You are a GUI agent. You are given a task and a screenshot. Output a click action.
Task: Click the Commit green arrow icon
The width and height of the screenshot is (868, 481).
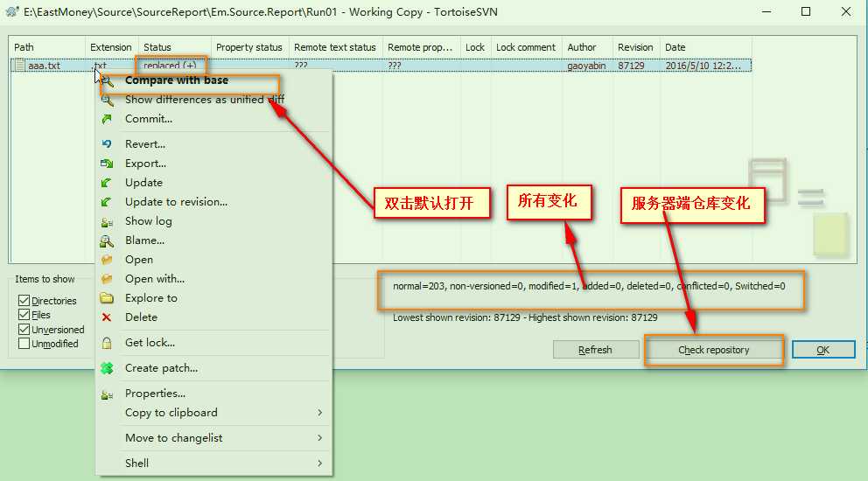click(x=107, y=119)
